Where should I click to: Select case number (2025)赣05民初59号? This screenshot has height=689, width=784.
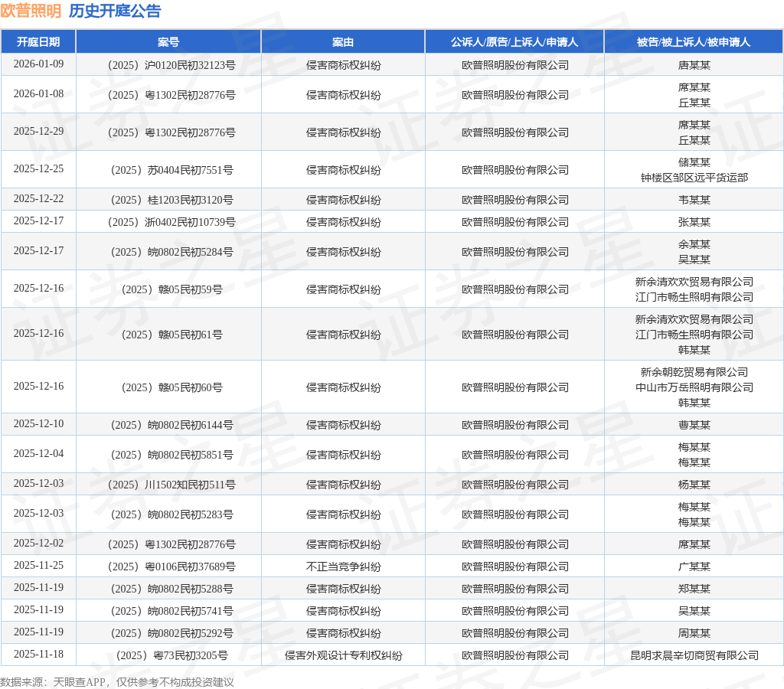pos(171,289)
